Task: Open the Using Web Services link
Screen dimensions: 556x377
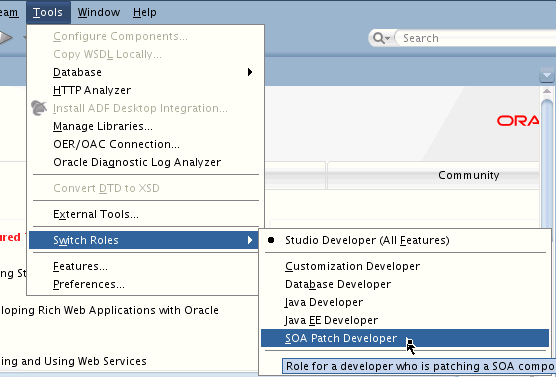Action: pos(73,361)
